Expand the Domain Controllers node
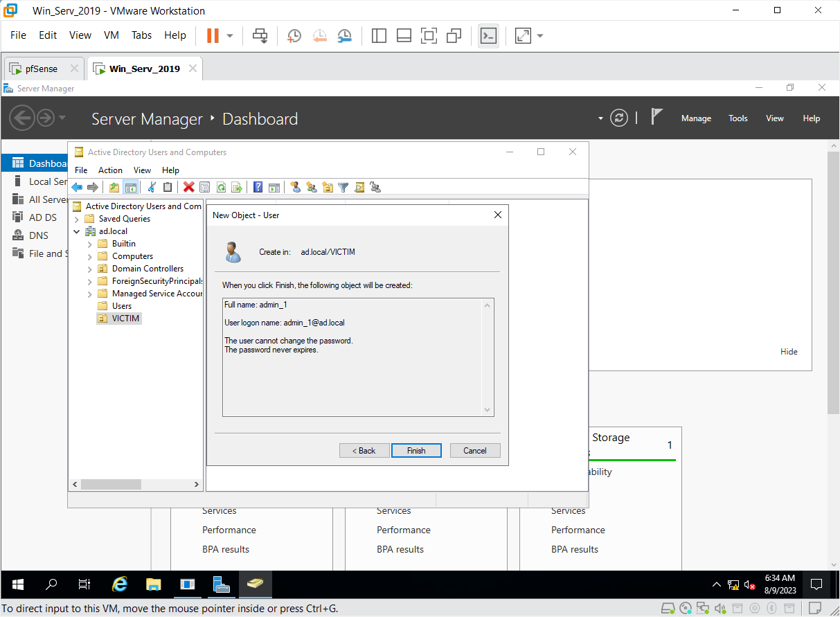 pos(89,269)
